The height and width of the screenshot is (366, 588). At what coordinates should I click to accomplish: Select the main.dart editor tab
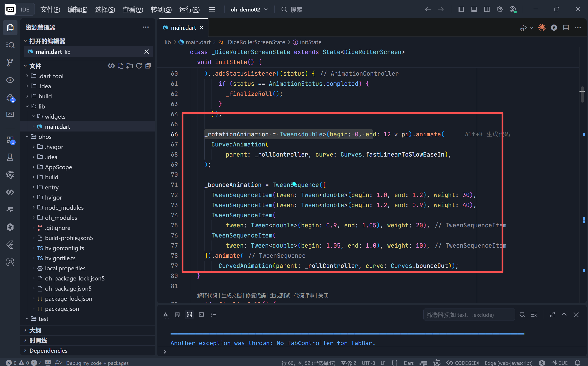pos(183,28)
